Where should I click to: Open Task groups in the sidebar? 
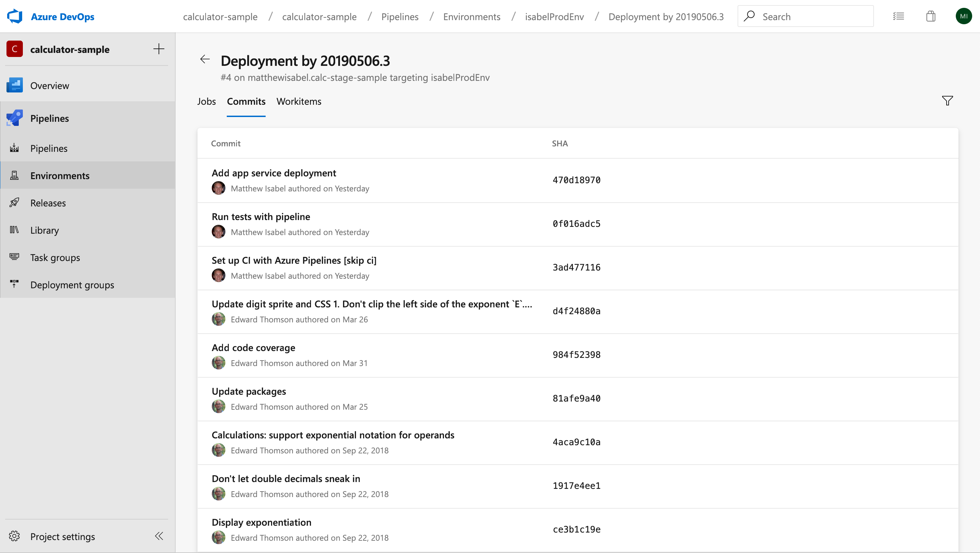88,257
